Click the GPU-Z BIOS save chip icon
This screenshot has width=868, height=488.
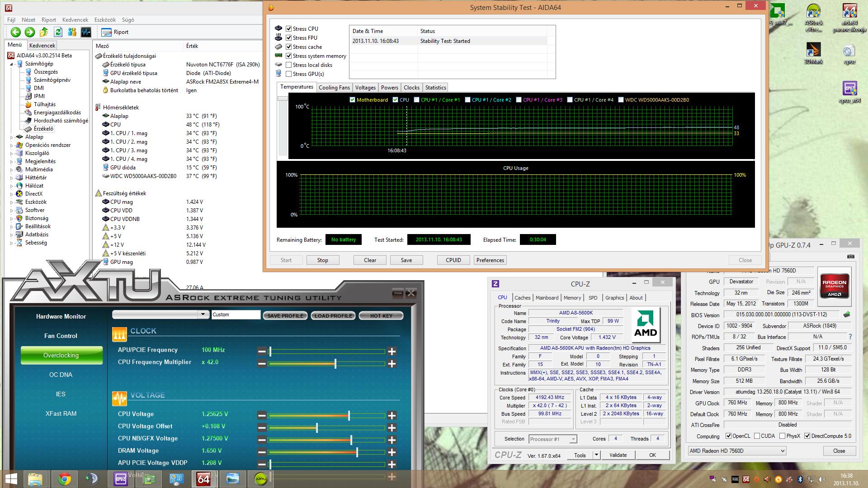pos(847,314)
